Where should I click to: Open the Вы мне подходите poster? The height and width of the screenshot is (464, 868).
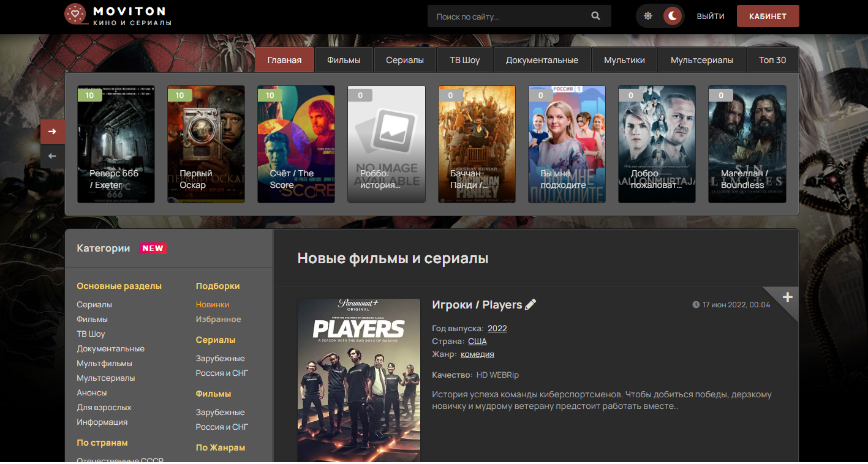(567, 144)
